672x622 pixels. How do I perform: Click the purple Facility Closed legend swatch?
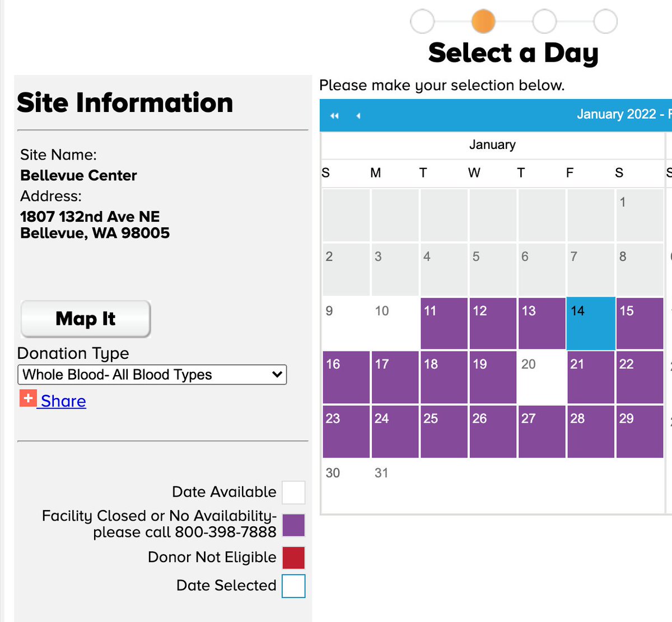pyautogui.click(x=293, y=525)
